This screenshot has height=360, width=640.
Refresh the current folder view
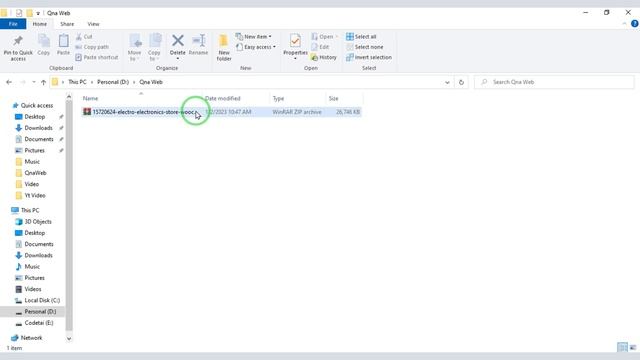coord(461,82)
